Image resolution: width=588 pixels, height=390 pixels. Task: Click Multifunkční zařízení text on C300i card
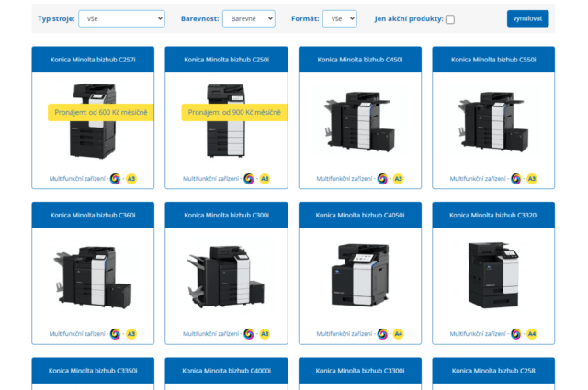(210, 333)
